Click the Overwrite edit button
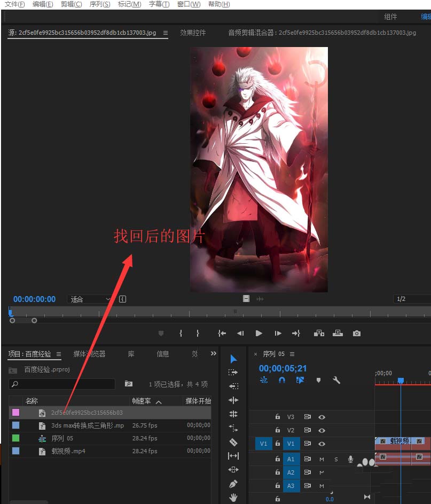Viewport: 431px width, 504px height. click(x=338, y=334)
